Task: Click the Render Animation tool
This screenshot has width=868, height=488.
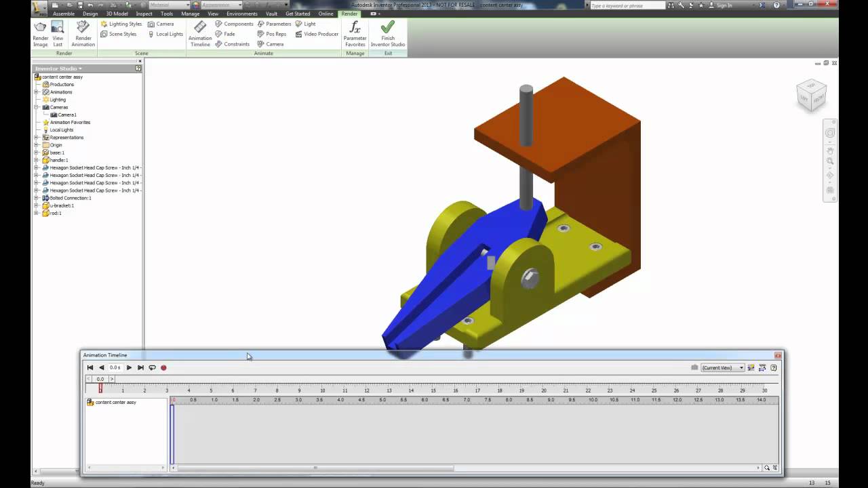Action: pos(83,34)
